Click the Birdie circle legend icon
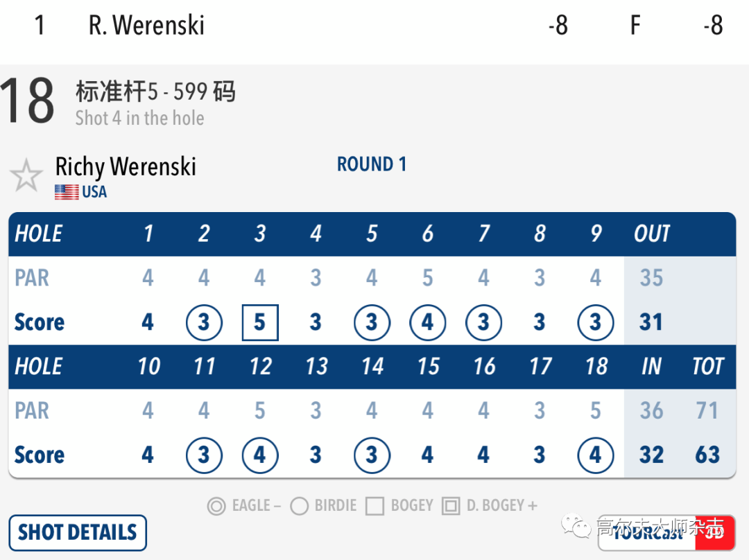The height and width of the screenshot is (560, 749). (x=300, y=506)
